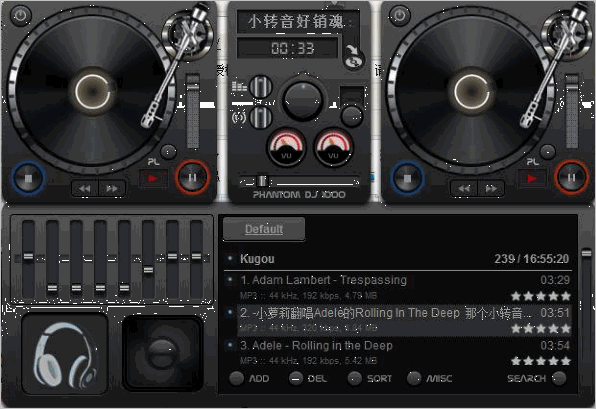Viewport: 596px width, 409px height.
Task: Click the left deck turntable platter
Action: click(92, 92)
